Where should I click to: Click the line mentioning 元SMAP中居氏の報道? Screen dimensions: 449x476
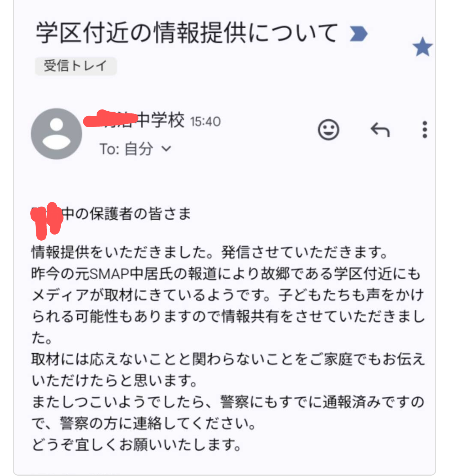pyautogui.click(x=226, y=273)
